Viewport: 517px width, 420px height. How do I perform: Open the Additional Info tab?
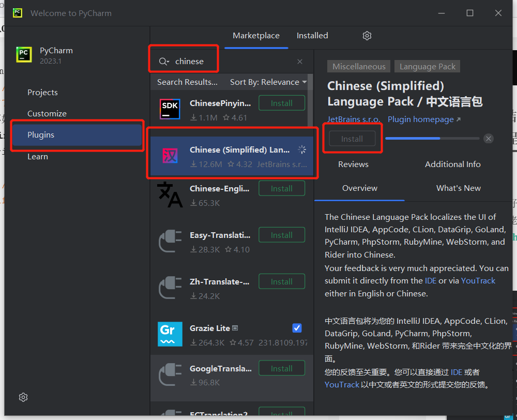pos(453,164)
